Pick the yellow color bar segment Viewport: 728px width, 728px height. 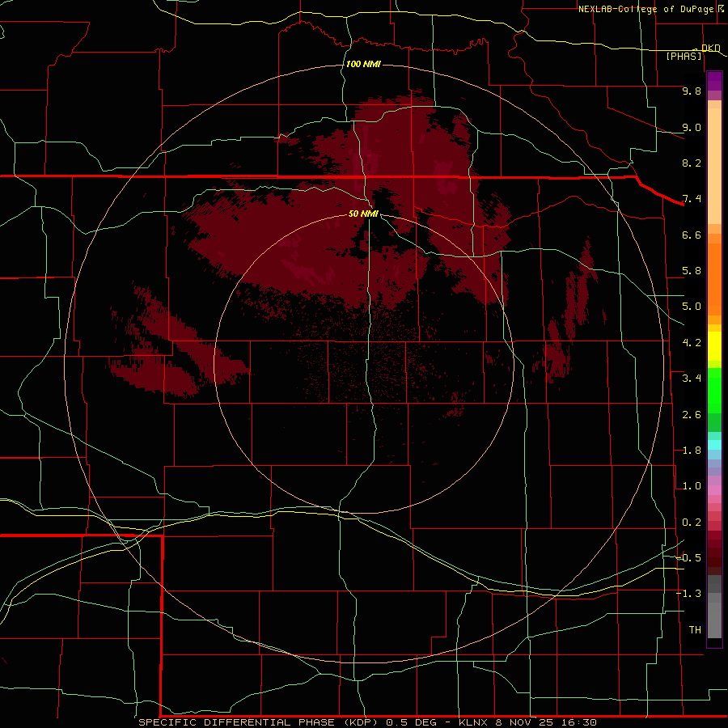[714, 346]
